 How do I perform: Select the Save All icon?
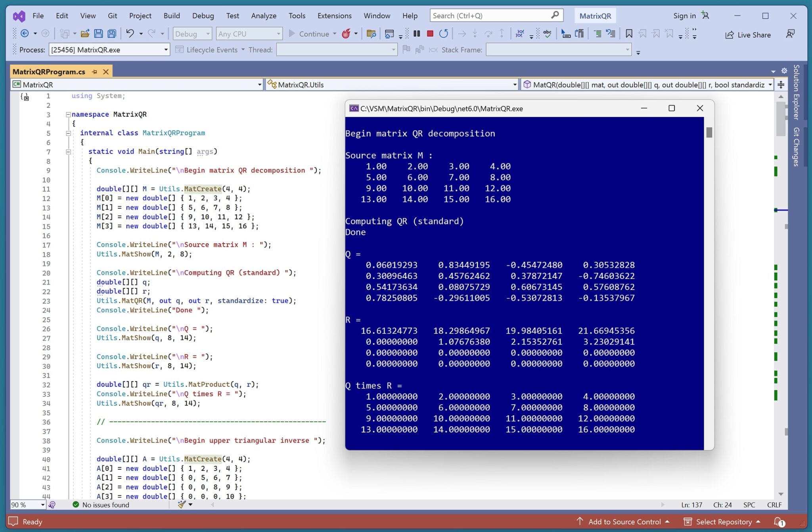coord(112,33)
